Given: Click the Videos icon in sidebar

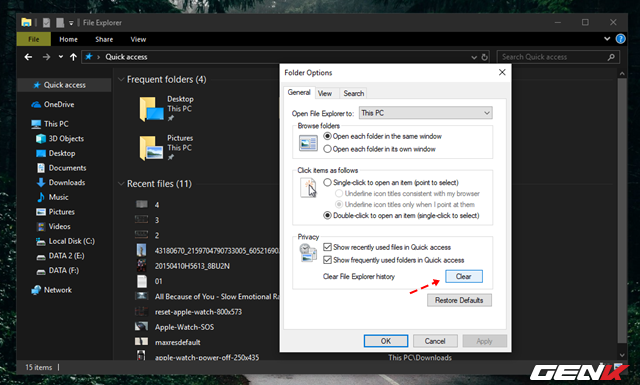Looking at the screenshot, I should [x=41, y=227].
